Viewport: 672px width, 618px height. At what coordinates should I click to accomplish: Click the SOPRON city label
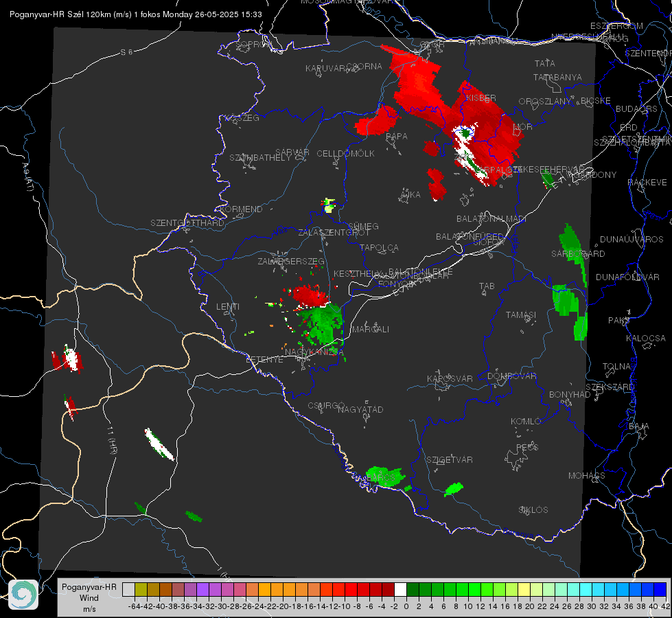(x=253, y=44)
